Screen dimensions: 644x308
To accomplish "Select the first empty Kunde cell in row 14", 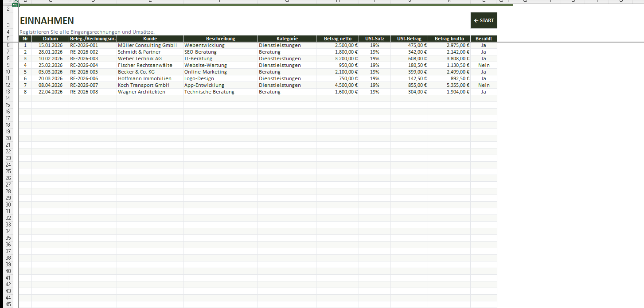I will (150, 98).
